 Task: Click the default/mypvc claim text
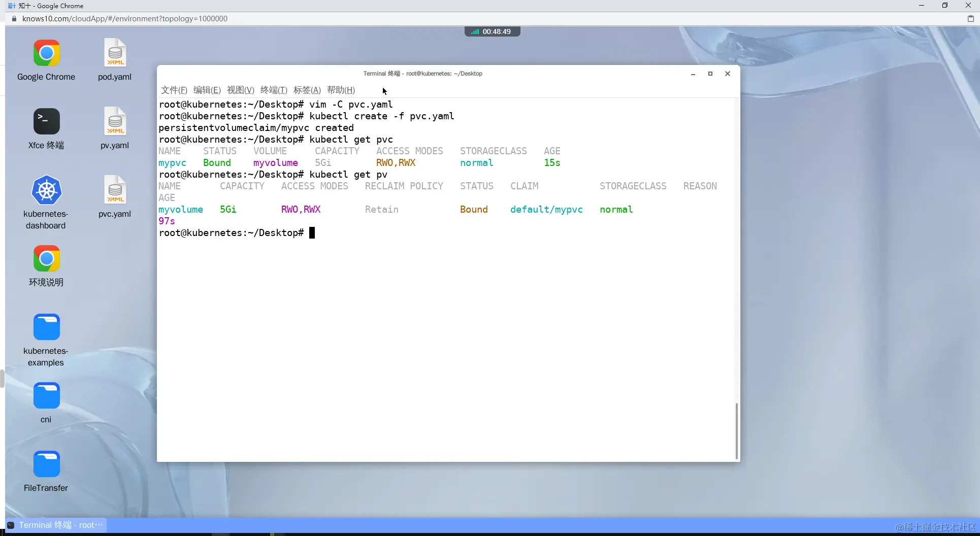[x=546, y=210]
